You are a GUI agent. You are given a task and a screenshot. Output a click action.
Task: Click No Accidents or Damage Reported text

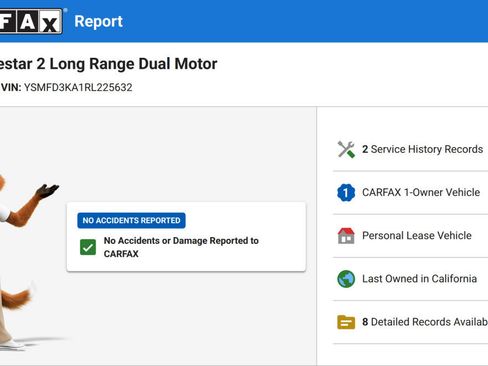click(x=181, y=247)
